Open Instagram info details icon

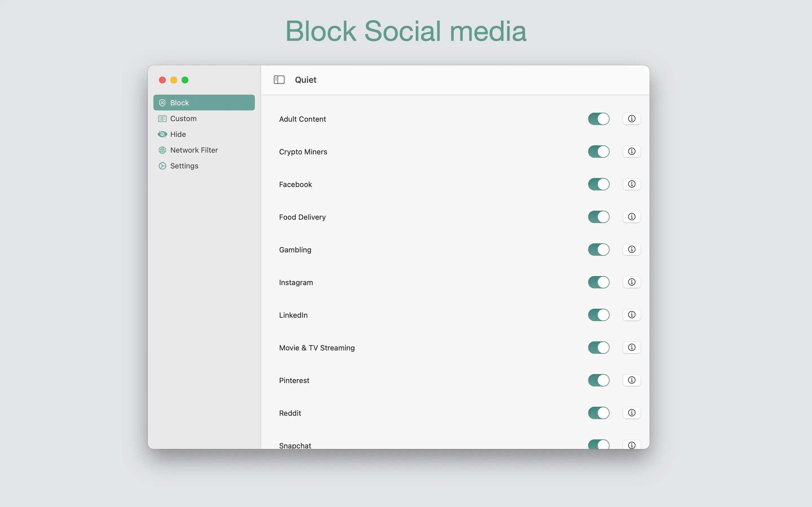(x=632, y=282)
